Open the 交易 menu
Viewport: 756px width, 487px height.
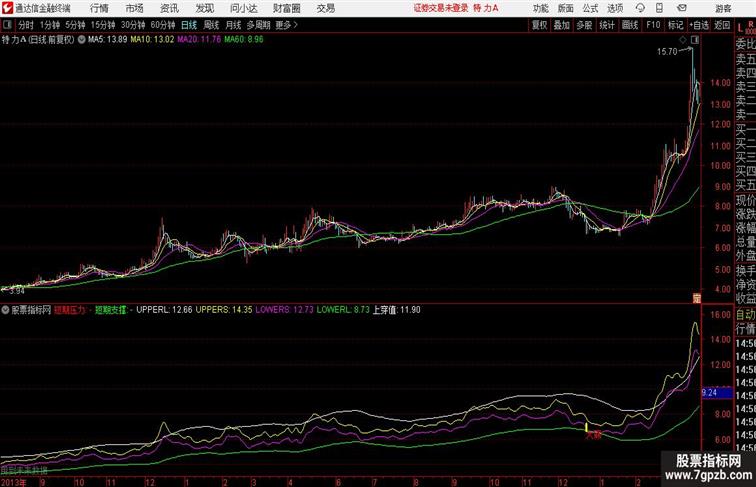click(x=325, y=8)
